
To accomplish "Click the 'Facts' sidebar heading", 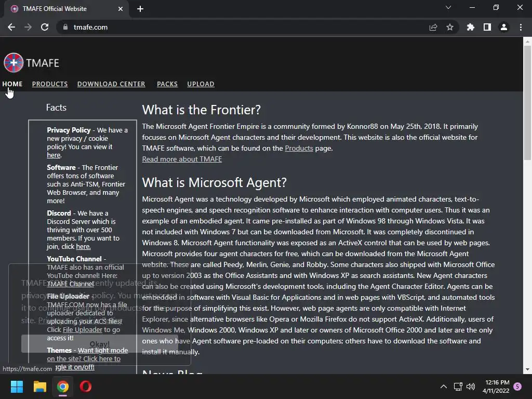I will [x=56, y=108].
